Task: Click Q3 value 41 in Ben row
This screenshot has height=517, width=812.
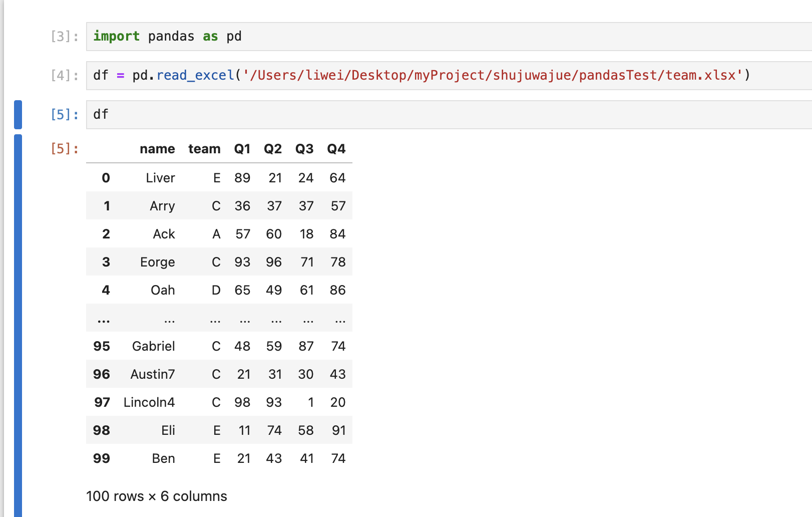Action: pos(307,458)
